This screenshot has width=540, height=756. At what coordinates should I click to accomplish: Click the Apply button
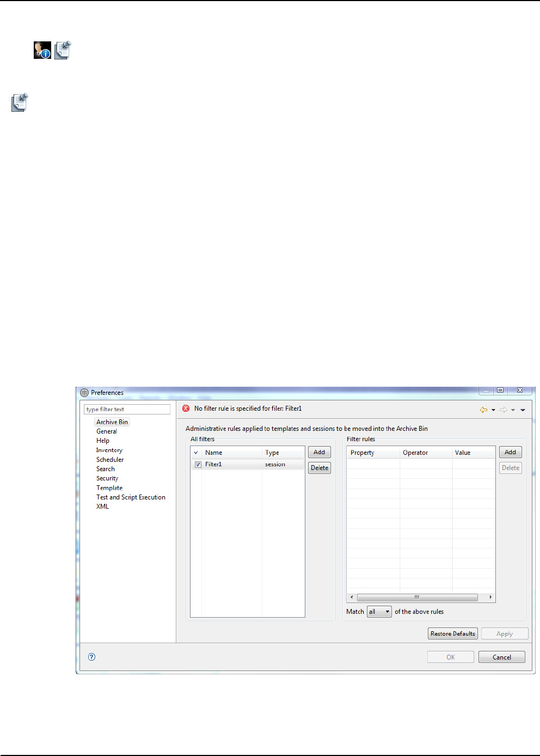click(x=505, y=633)
